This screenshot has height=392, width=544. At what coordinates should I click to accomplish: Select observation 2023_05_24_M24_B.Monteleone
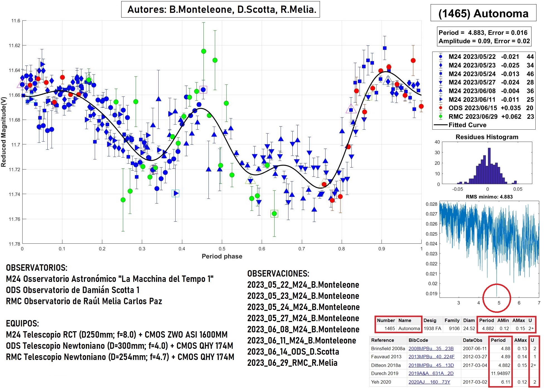click(303, 307)
